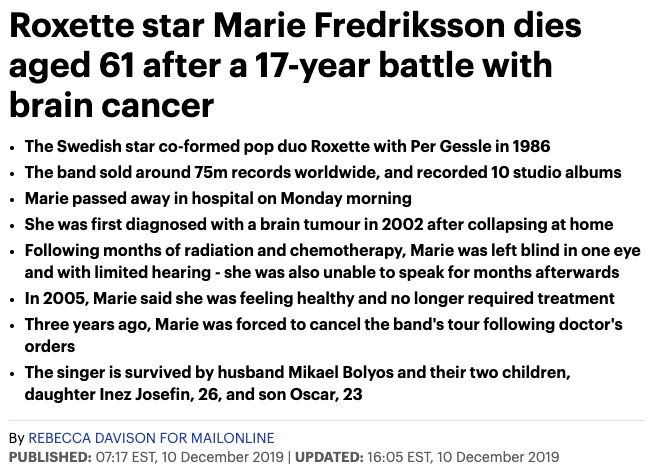The height and width of the screenshot is (475, 652).
Task: Click the horizontal divider above the byline
Action: pos(327,421)
